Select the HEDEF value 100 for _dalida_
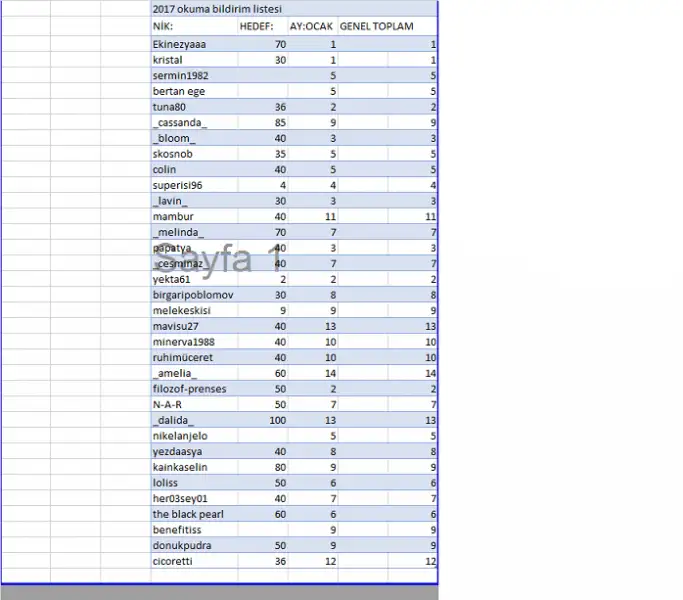The height and width of the screenshot is (600, 683). click(262, 420)
